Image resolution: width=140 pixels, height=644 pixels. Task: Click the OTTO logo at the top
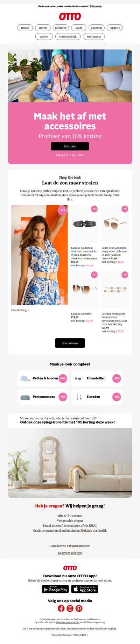pos(70,16)
